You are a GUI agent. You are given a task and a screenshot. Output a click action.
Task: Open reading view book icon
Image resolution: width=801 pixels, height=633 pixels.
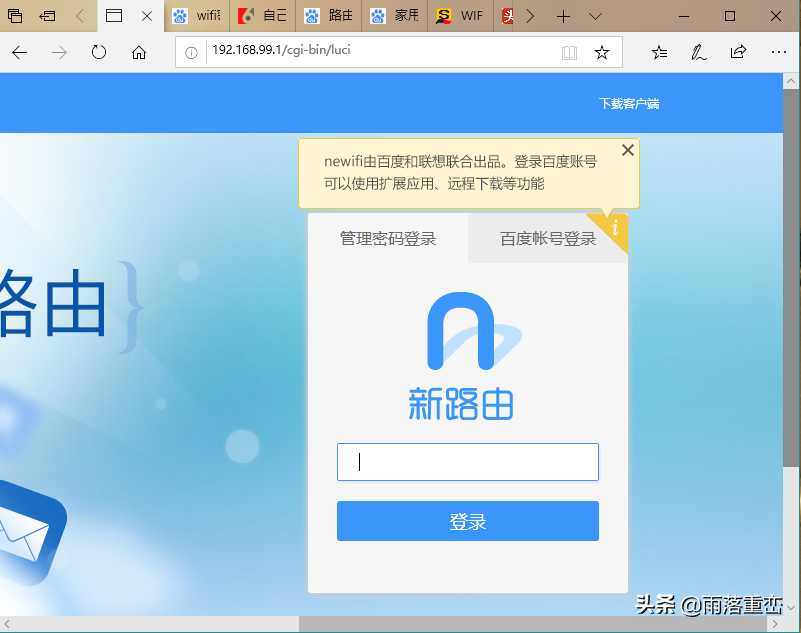point(569,53)
